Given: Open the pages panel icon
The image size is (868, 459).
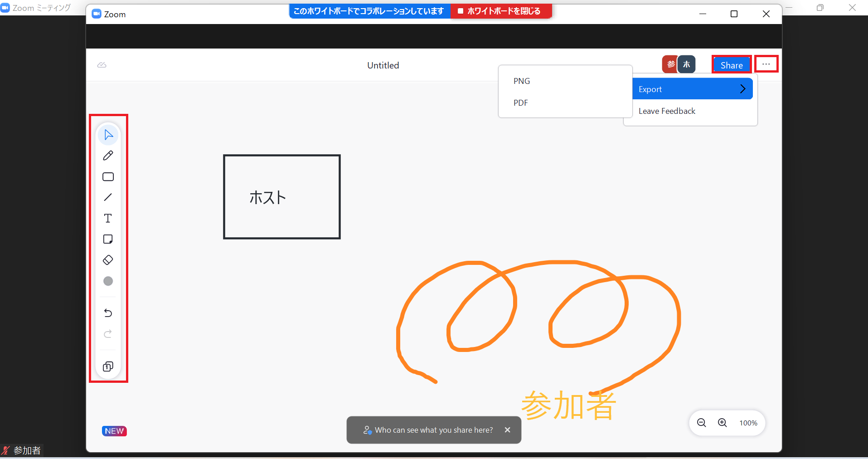Looking at the screenshot, I should (x=108, y=366).
